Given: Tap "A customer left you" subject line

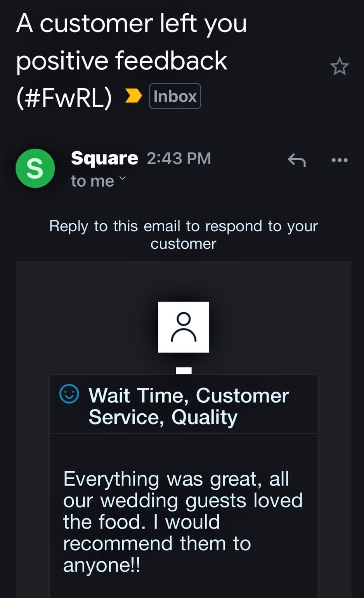Looking at the screenshot, I should tap(131, 24).
